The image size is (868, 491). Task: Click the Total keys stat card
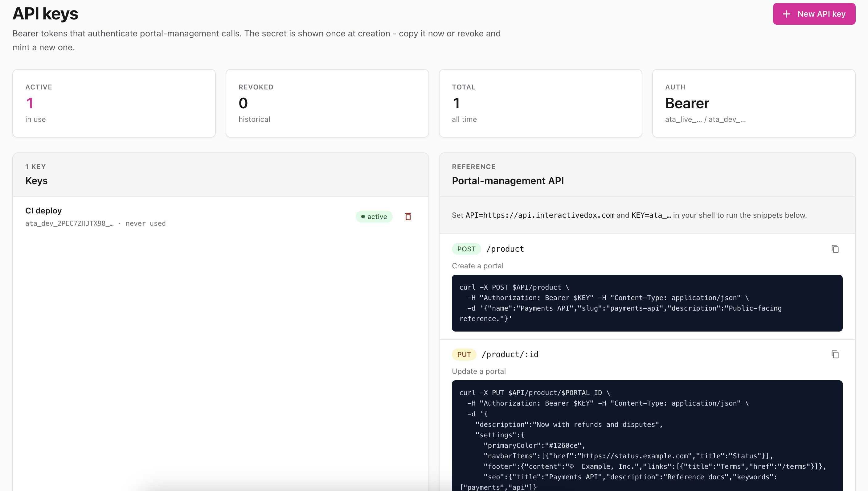click(540, 103)
